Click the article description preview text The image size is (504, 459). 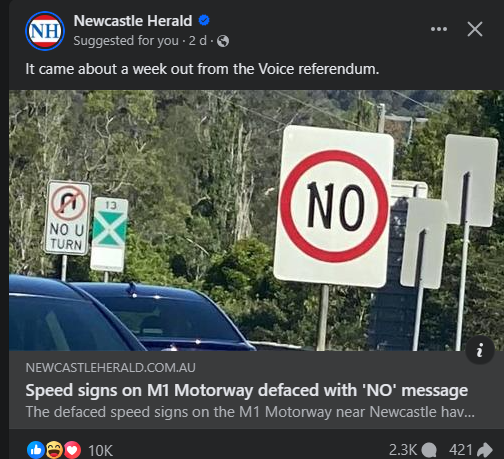250,412
